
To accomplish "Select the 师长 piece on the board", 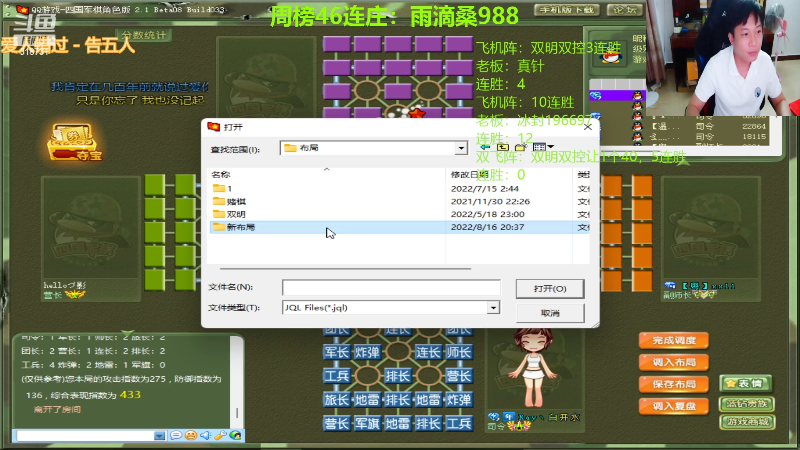I will [459, 352].
